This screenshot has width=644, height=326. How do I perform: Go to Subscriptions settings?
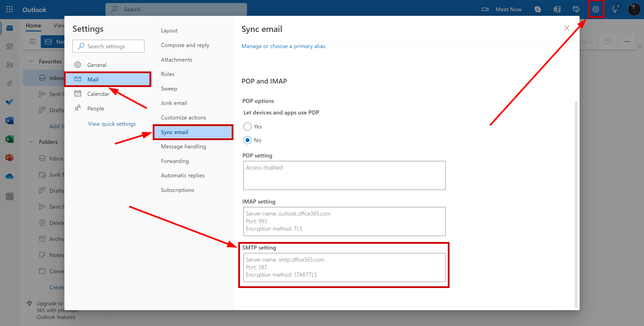click(178, 190)
